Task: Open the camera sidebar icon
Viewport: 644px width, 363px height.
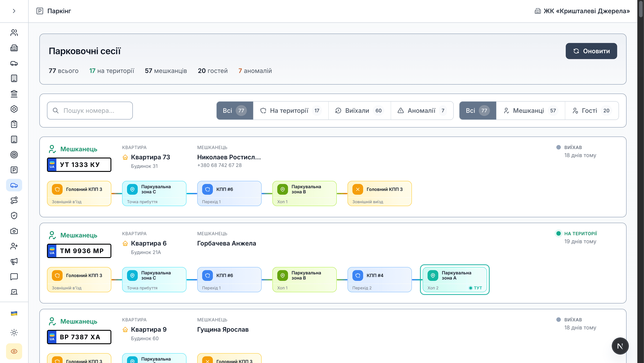Action: [x=14, y=231]
